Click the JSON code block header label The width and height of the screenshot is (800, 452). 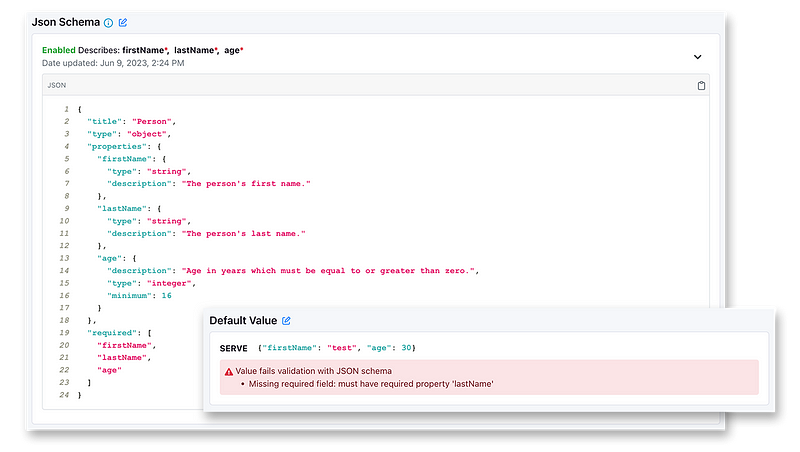[57, 85]
